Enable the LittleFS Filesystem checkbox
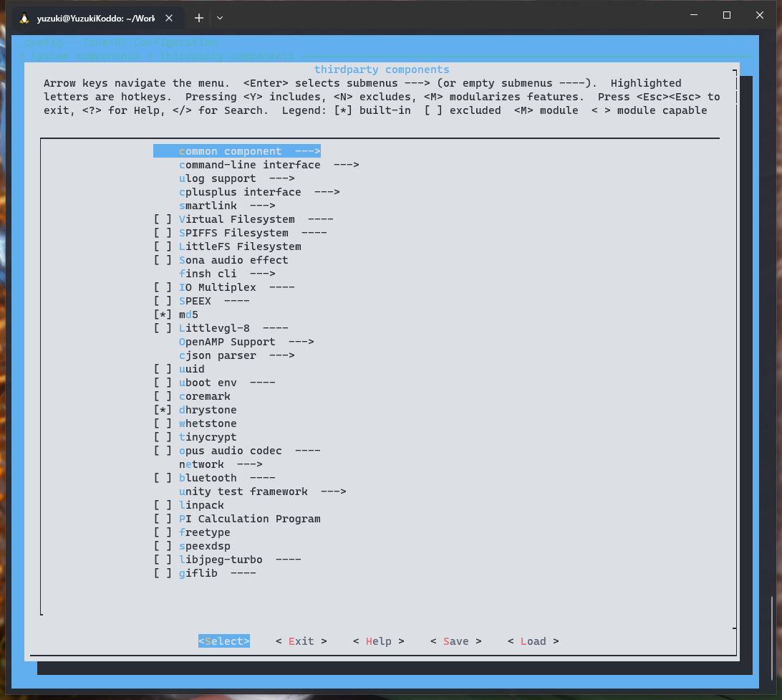 pos(163,246)
